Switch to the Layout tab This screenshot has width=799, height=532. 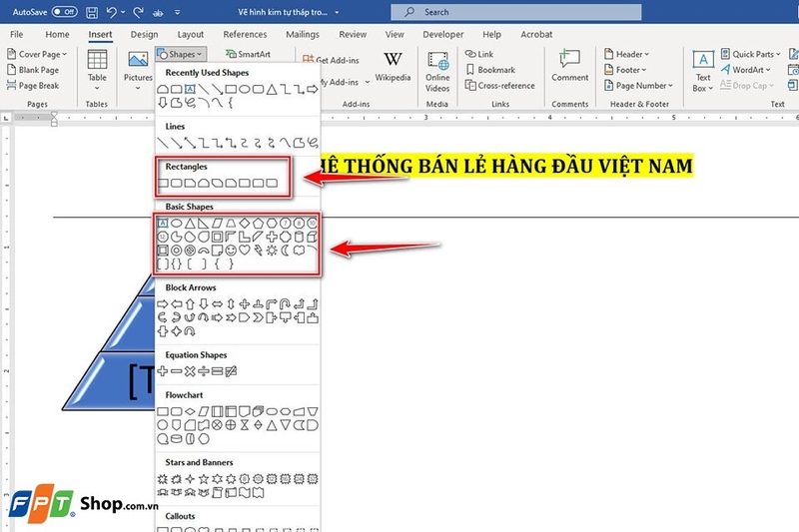click(x=191, y=34)
